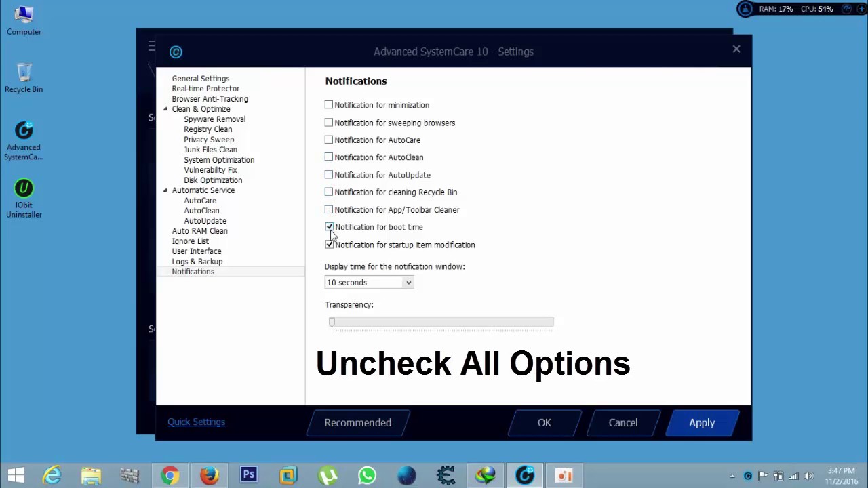Open Google Chrome from taskbar
The height and width of the screenshot is (488, 868).
170,476
